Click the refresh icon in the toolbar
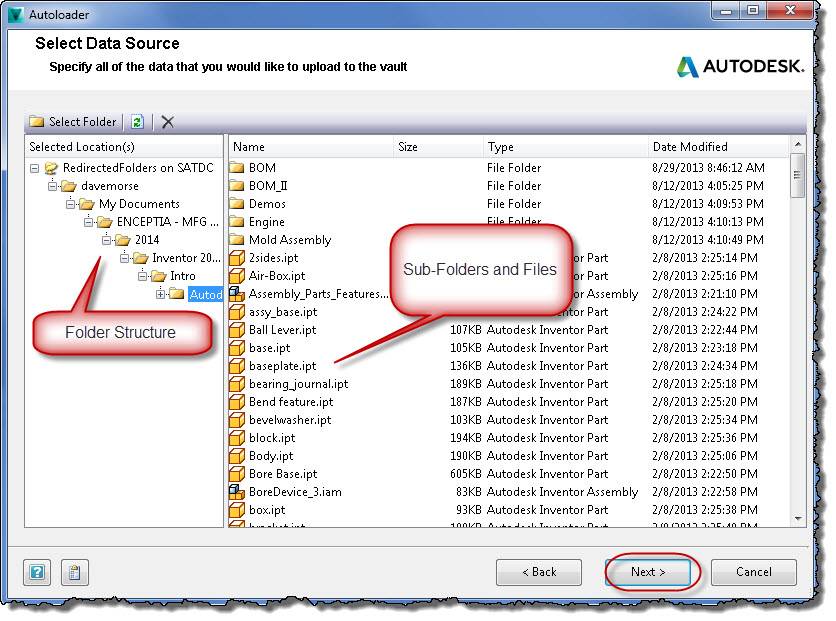 [137, 122]
